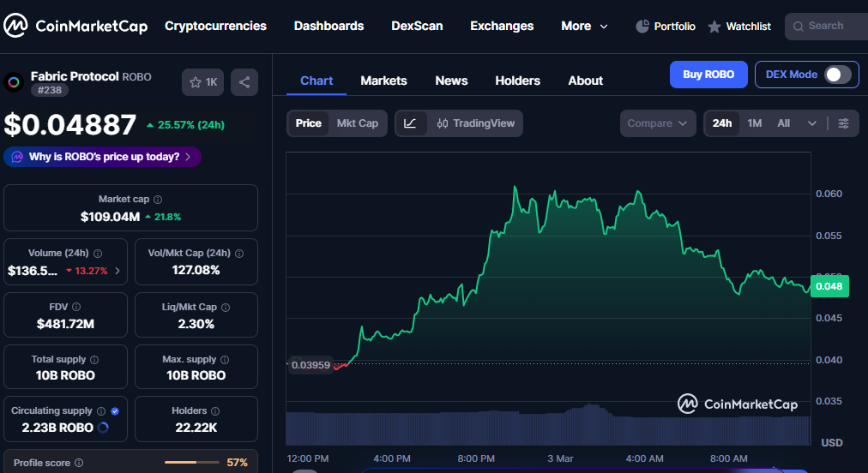The image size is (868, 473).
Task: Share Fabric Protocol using share icon
Action: tap(244, 82)
